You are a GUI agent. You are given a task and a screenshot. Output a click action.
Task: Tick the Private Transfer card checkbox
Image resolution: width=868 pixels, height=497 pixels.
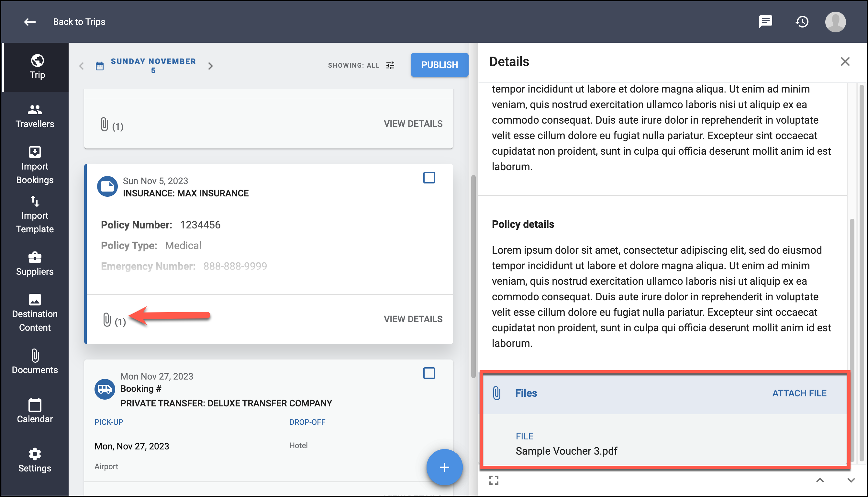(429, 373)
